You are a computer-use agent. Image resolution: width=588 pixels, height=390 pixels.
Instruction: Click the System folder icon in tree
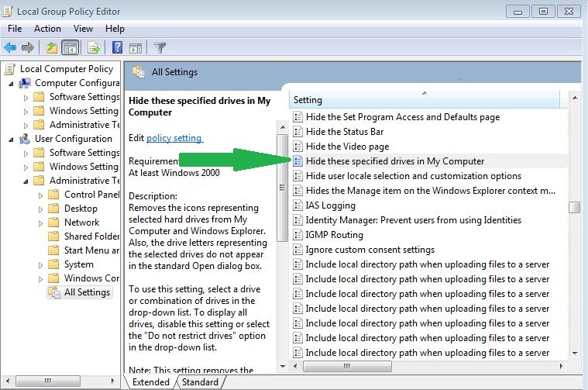[x=53, y=264]
